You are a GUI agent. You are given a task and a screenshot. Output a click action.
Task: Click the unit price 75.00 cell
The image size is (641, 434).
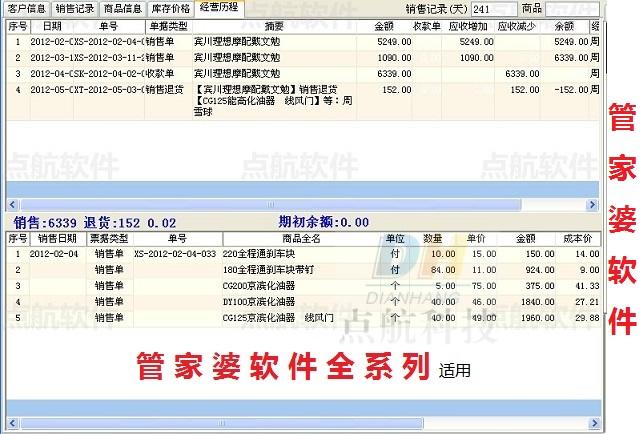(484, 286)
